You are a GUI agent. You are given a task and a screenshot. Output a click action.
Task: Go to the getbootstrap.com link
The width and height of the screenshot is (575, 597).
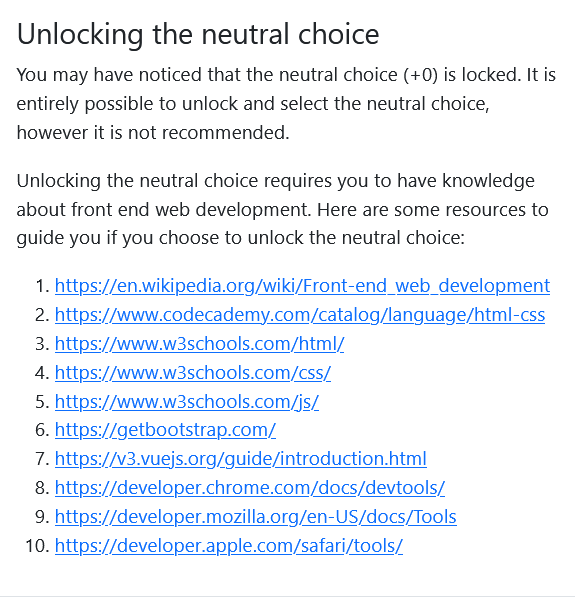click(x=165, y=430)
